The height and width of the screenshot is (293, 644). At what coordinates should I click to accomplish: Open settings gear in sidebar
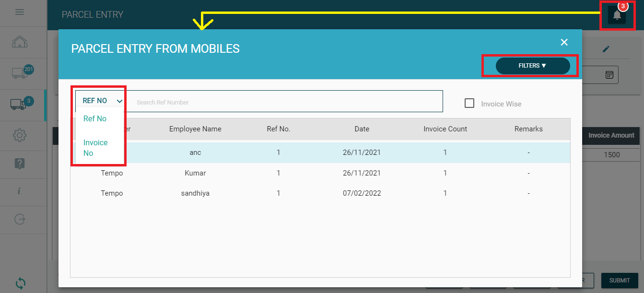point(20,135)
